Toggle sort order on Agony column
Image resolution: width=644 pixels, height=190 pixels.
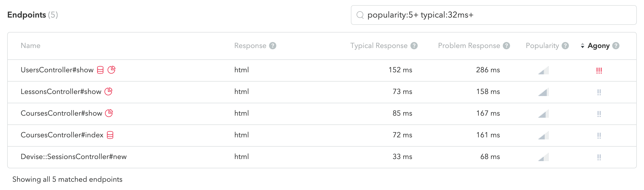coord(595,46)
